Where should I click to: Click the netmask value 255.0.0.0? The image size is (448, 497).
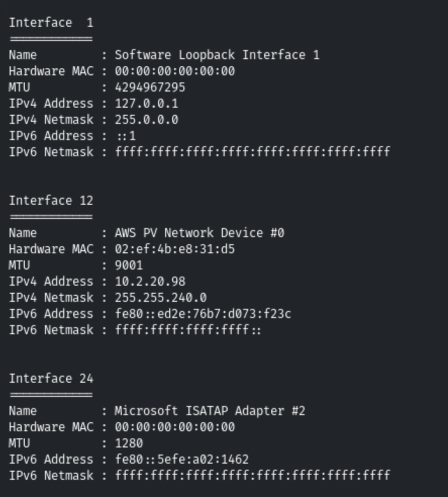pyautogui.click(x=146, y=120)
